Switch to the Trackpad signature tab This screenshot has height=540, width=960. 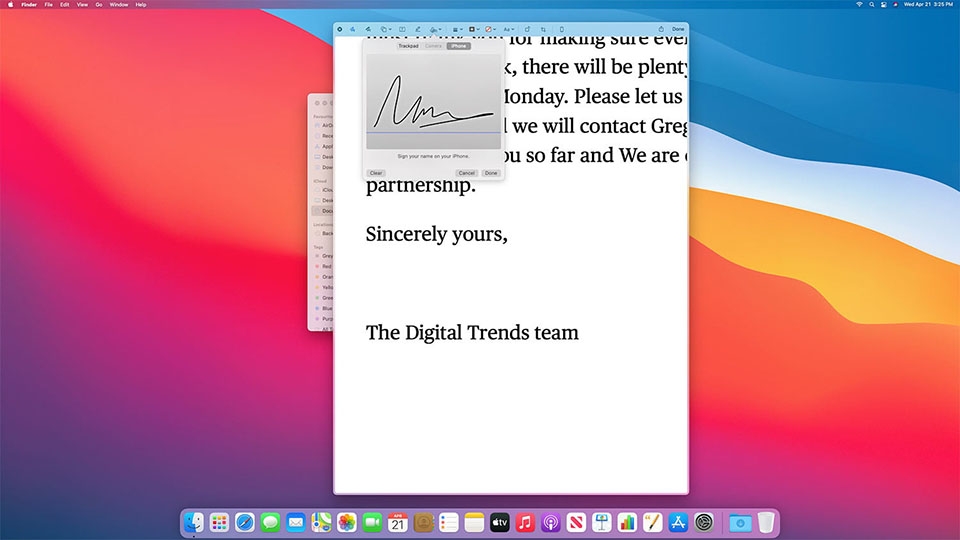coord(408,46)
